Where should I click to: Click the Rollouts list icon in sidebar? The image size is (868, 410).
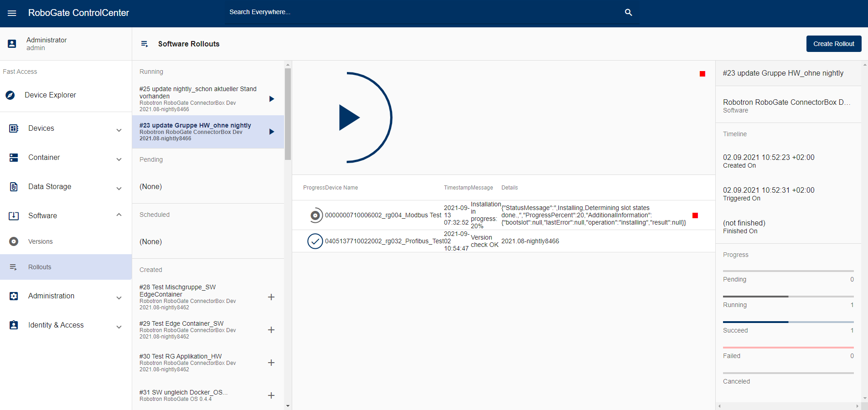13,267
